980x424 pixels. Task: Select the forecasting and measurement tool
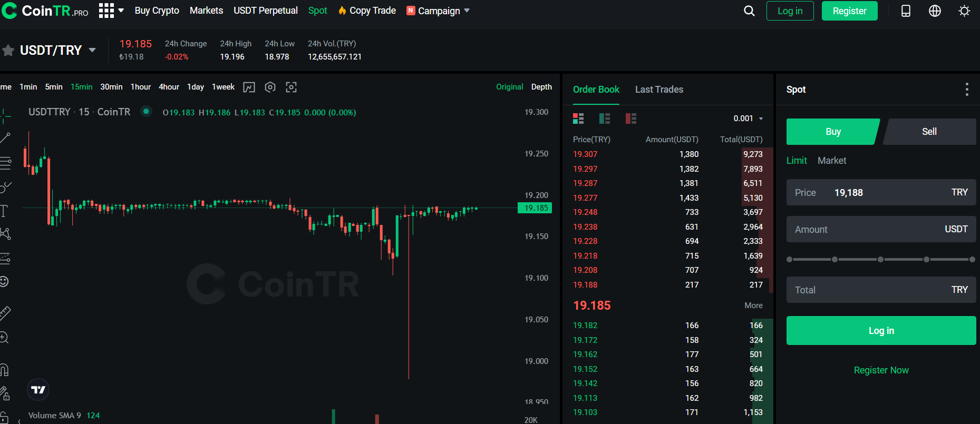5,258
